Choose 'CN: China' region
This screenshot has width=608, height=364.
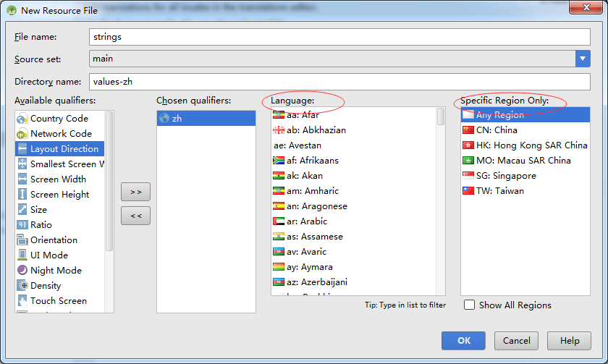pyautogui.click(x=496, y=130)
